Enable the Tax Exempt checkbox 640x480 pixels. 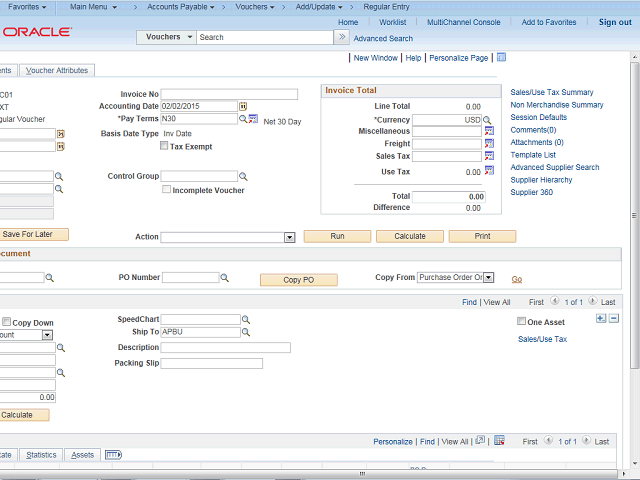[x=165, y=147]
